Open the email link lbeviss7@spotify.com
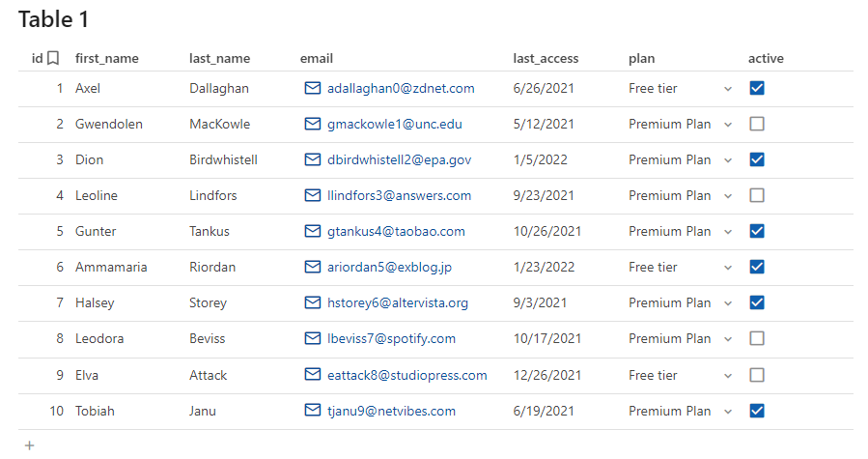This screenshot has height=459, width=868. pyautogui.click(x=391, y=338)
